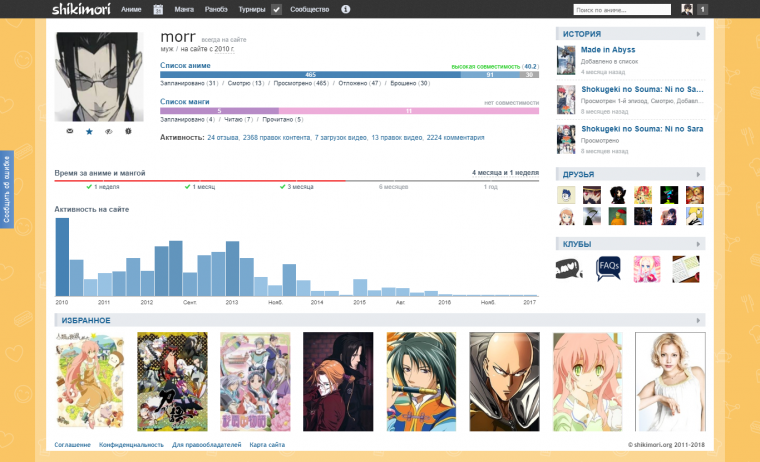Click the eye icon under profile avatar
The height and width of the screenshot is (462, 760).
[x=108, y=131]
